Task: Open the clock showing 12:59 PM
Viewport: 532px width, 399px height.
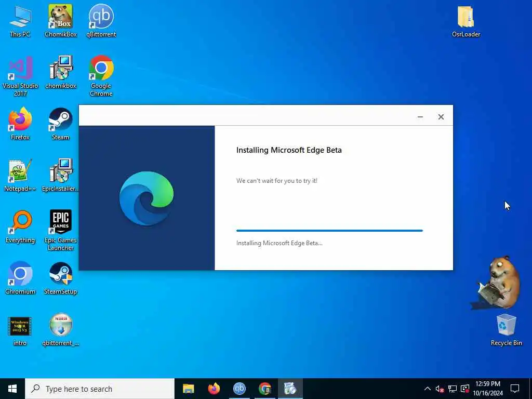Action: (x=488, y=389)
